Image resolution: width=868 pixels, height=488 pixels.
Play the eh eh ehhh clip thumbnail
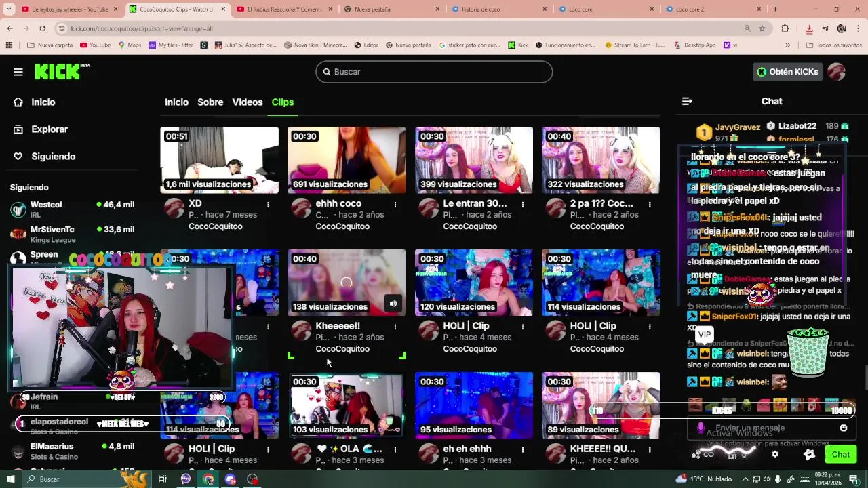[x=474, y=405]
